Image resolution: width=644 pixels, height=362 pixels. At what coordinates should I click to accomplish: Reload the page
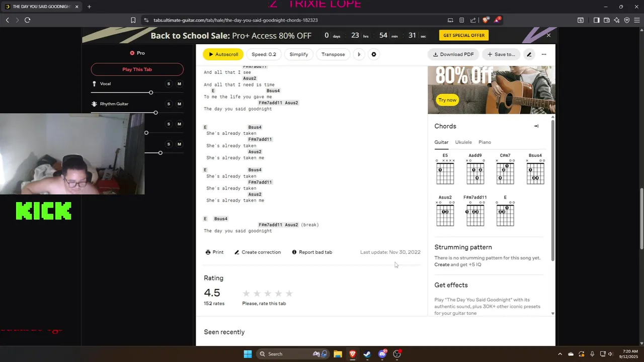coord(27,20)
